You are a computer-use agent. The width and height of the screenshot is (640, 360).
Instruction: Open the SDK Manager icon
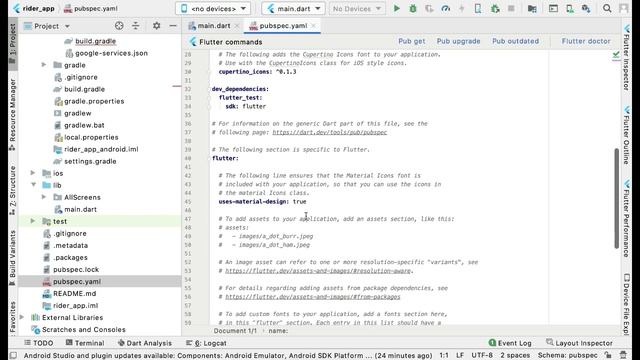coord(586,9)
